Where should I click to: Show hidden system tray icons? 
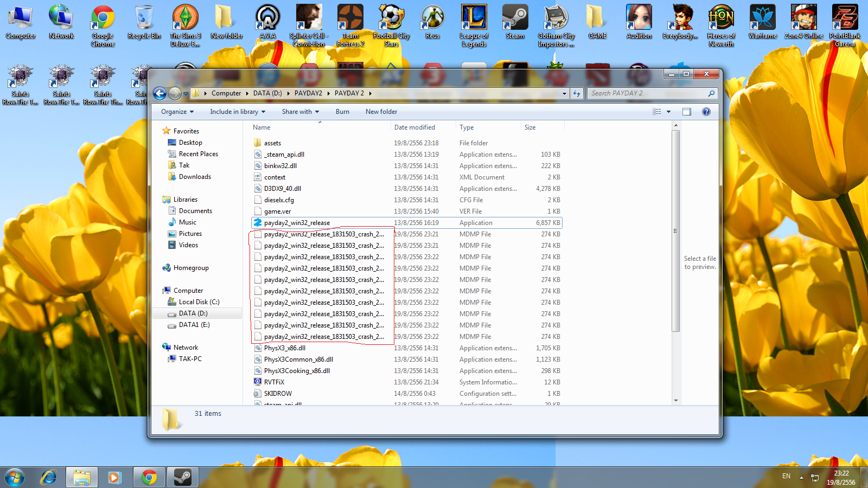point(801,478)
